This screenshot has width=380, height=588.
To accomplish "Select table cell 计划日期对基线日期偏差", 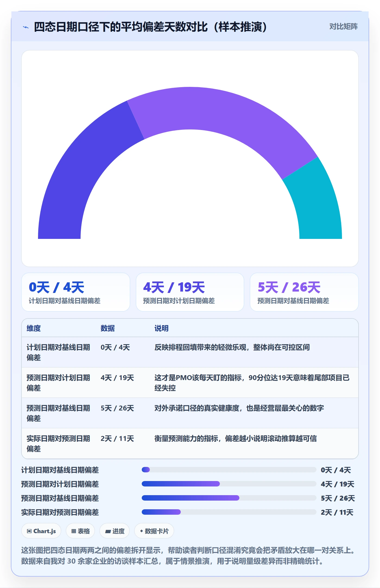I will coord(58,352).
